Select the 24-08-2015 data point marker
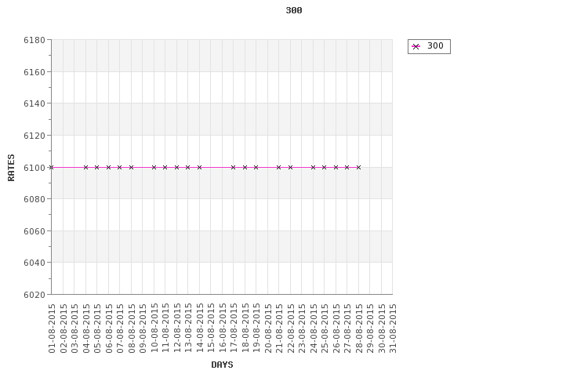Viewport: 588px width, 392px height. click(x=313, y=167)
